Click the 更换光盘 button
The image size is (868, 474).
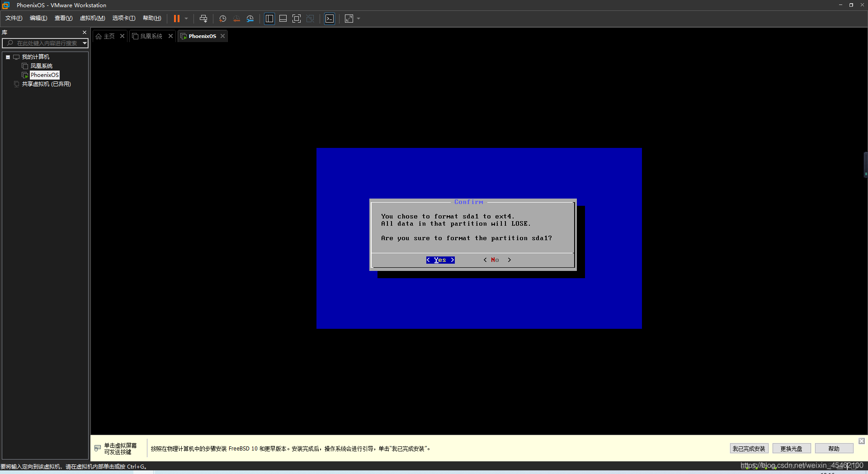tap(791, 449)
